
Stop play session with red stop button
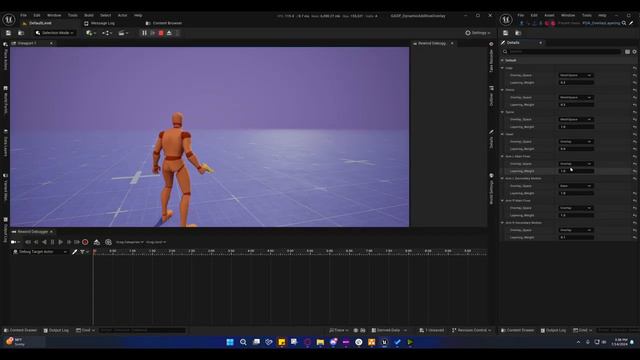[161, 33]
